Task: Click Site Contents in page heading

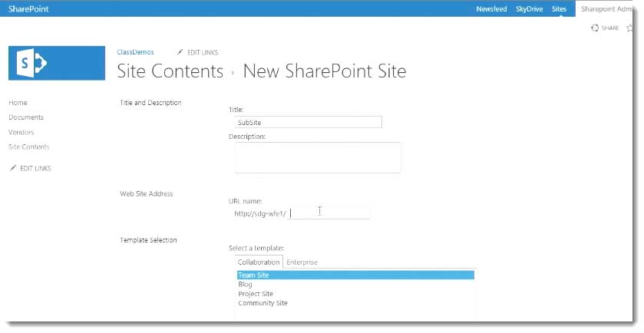Action: 170,71
